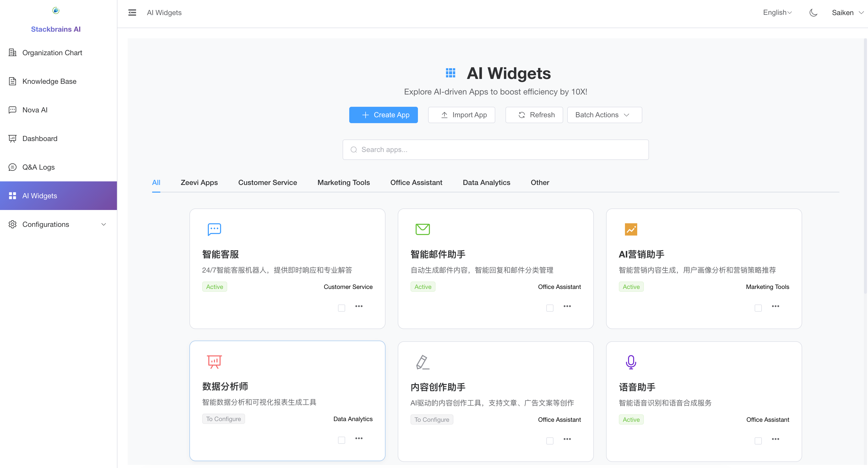Tick the 语音助手 app checkbox
Screen dimensions: 868x468
pyautogui.click(x=758, y=441)
